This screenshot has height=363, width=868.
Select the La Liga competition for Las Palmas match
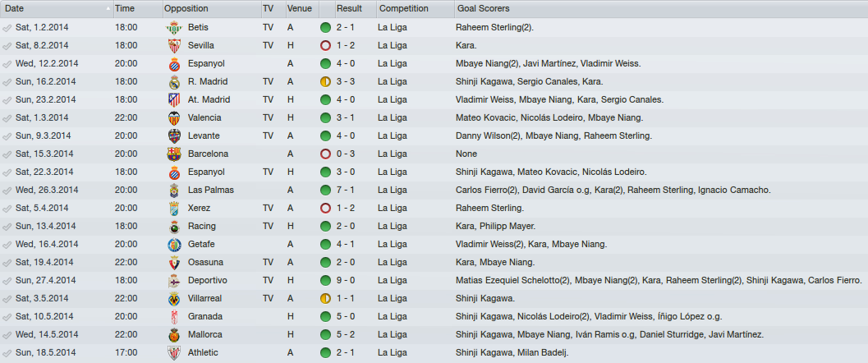(x=392, y=190)
